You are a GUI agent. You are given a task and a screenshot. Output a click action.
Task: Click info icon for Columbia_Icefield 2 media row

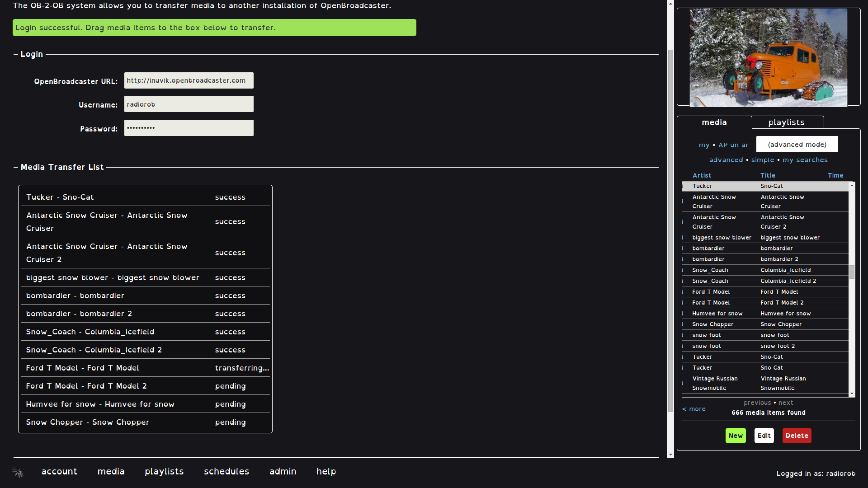pyautogui.click(x=683, y=281)
